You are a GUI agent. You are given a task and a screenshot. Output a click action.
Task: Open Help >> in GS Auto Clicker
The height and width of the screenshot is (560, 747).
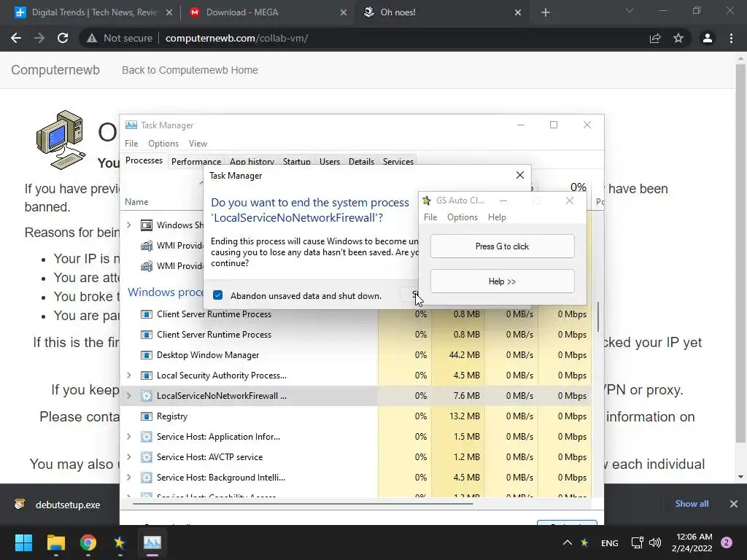point(502,281)
